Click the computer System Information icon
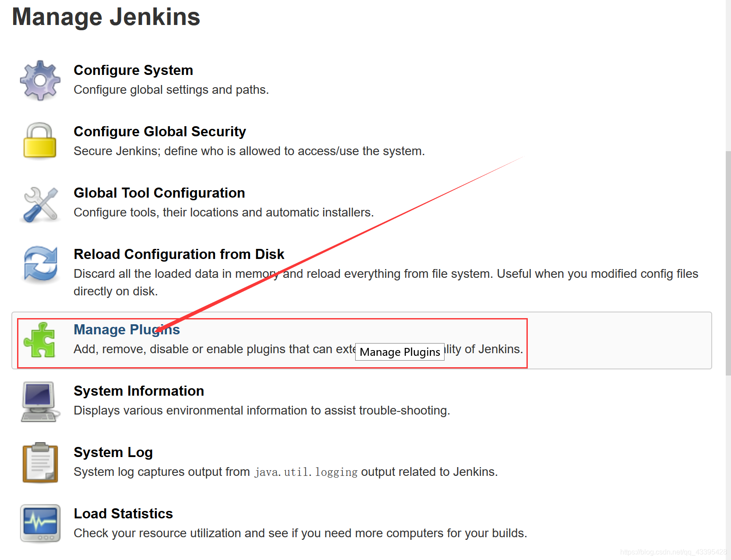The height and width of the screenshot is (560, 731). (x=40, y=401)
